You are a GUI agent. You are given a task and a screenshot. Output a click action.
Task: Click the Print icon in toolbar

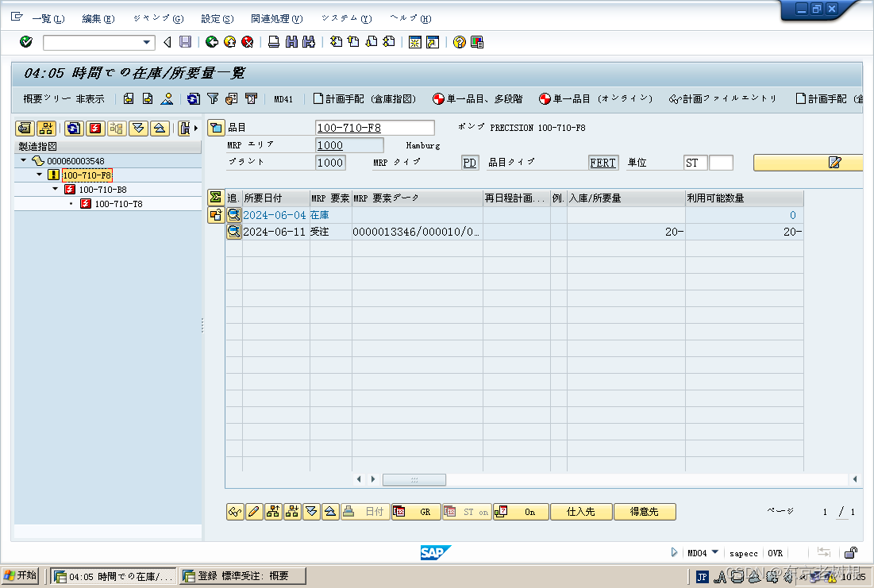[x=274, y=42]
